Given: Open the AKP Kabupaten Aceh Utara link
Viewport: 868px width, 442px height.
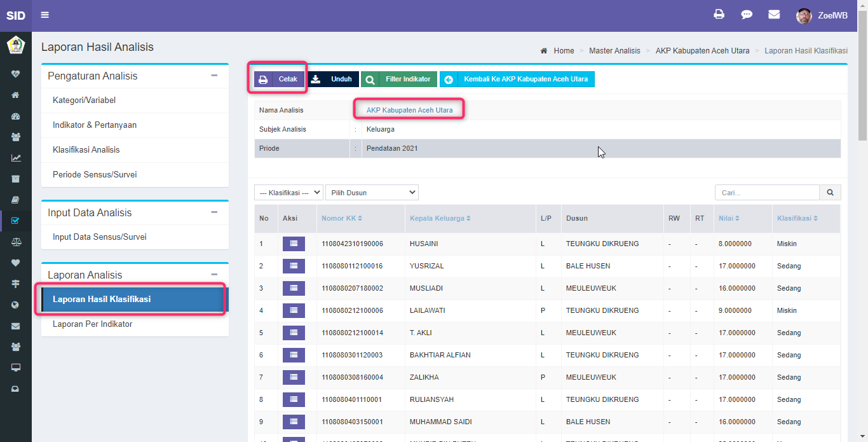Looking at the screenshot, I should 409,109.
